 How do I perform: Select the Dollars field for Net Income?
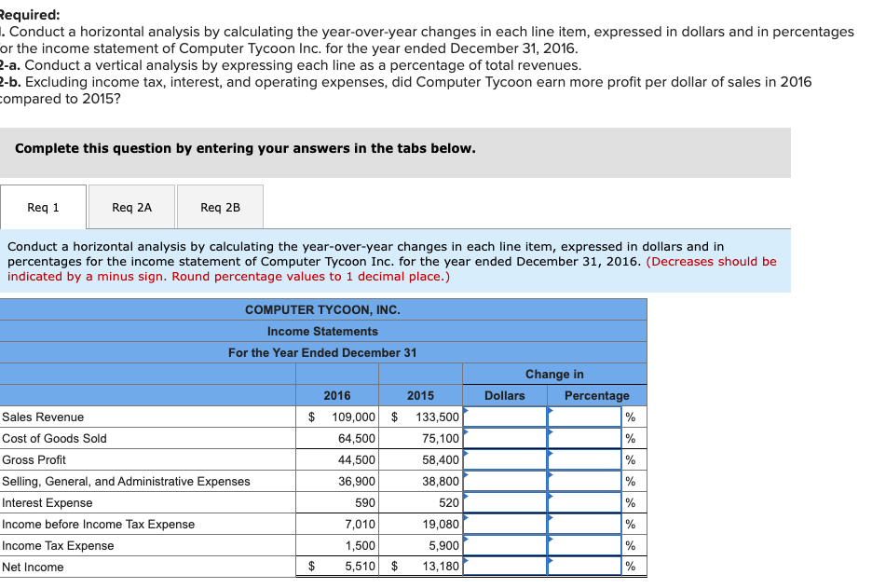click(504, 566)
